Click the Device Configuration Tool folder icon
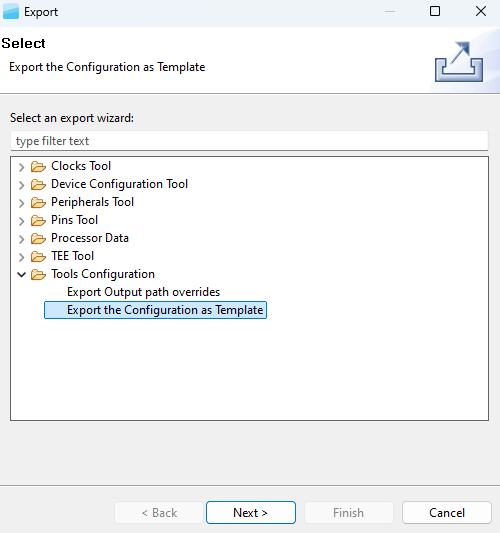500x533 pixels. [x=38, y=185]
